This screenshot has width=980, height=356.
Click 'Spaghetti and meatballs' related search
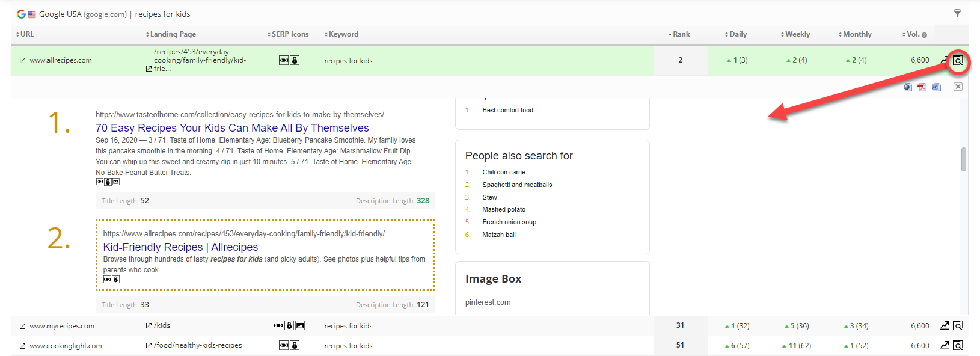pyautogui.click(x=517, y=185)
